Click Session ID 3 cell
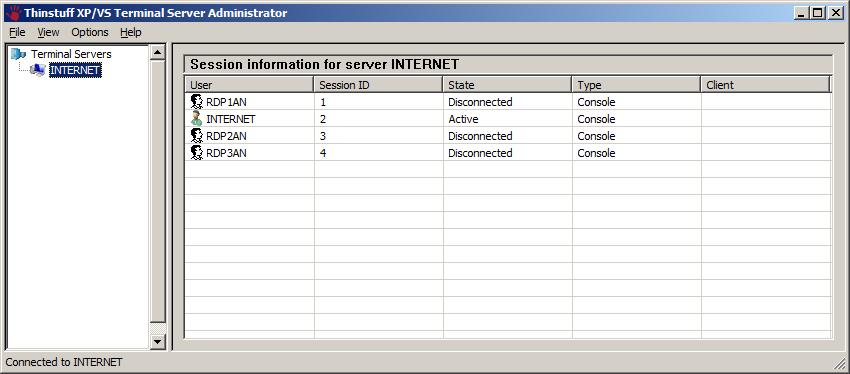The image size is (850, 374). 378,136
